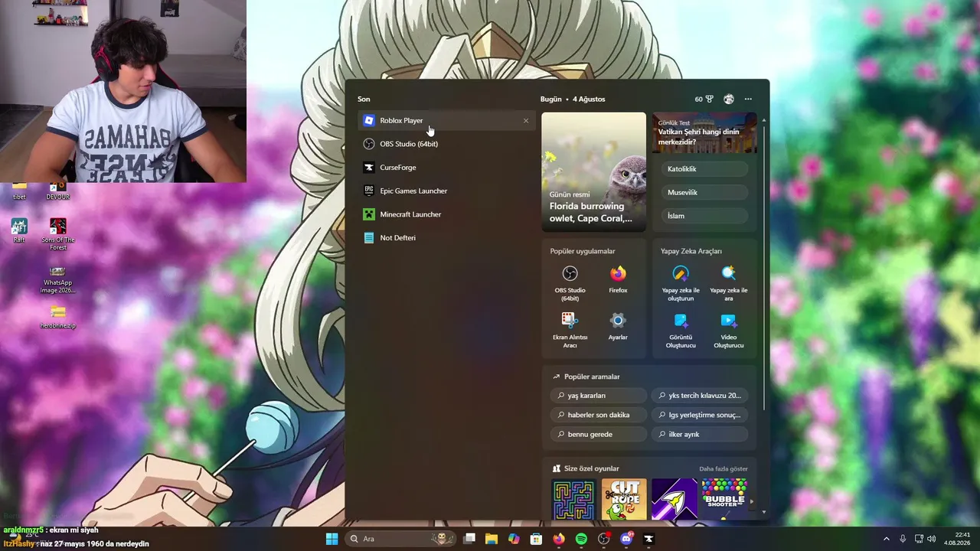Screen dimensions: 980x551
Task: Launch Görüntü Oluşturucu tool
Action: tap(681, 330)
